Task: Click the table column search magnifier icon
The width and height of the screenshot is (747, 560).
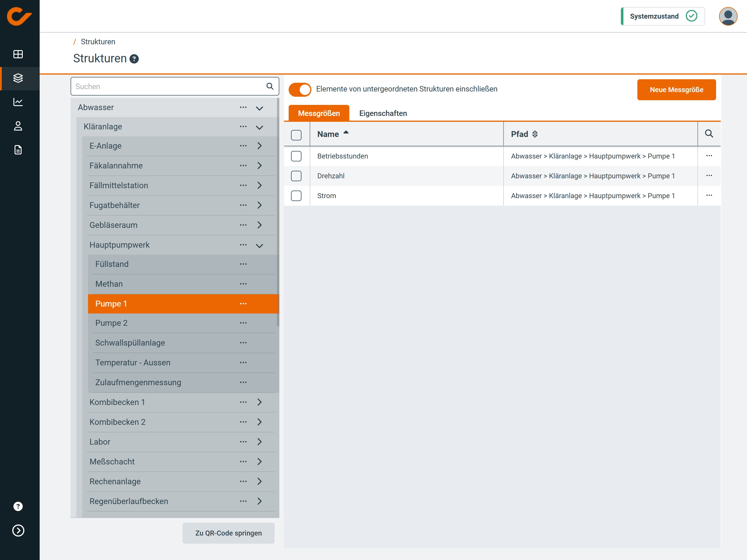Action: 709,134
